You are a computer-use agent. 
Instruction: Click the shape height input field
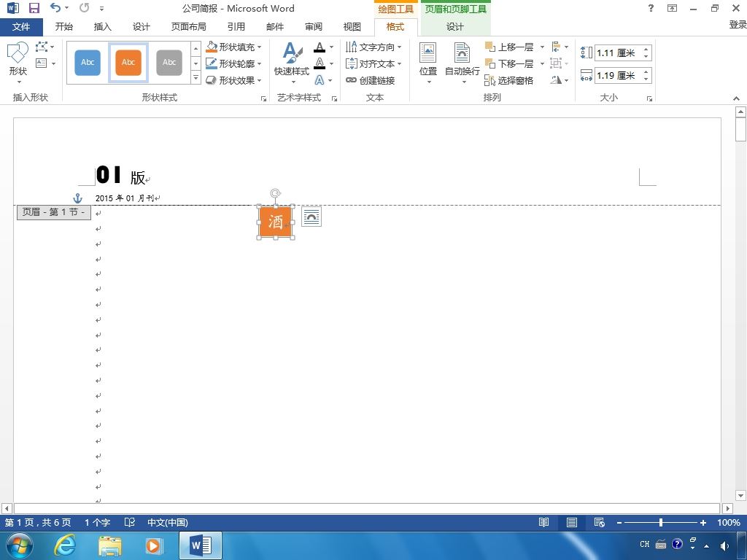click(617, 52)
